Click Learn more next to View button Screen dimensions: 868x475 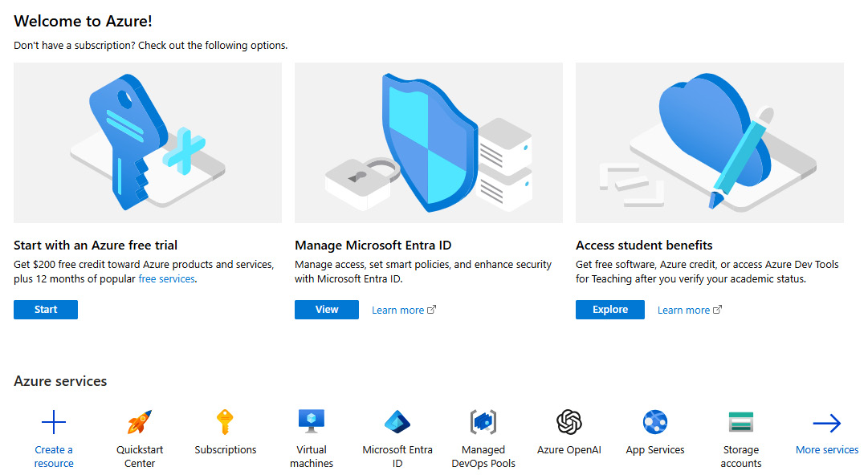[x=398, y=309]
